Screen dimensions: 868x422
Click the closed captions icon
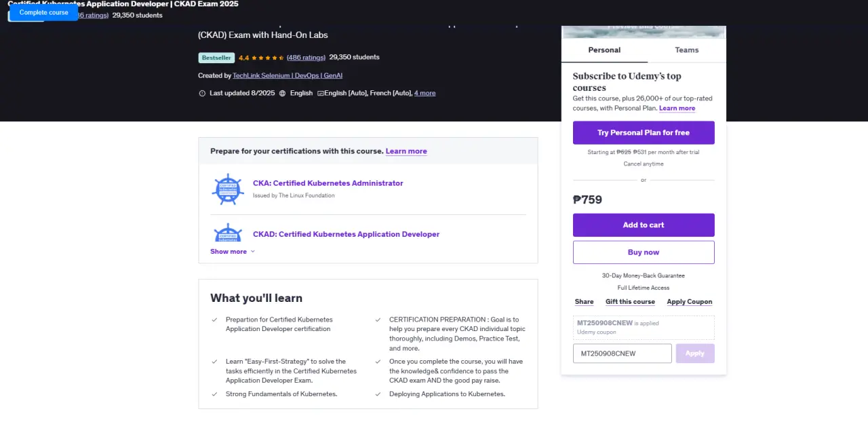click(320, 93)
